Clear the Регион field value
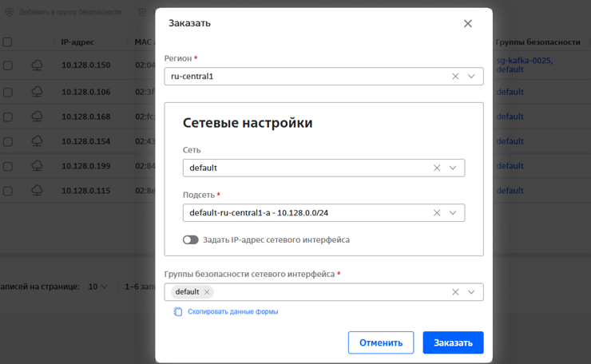591x364 pixels. (455, 77)
